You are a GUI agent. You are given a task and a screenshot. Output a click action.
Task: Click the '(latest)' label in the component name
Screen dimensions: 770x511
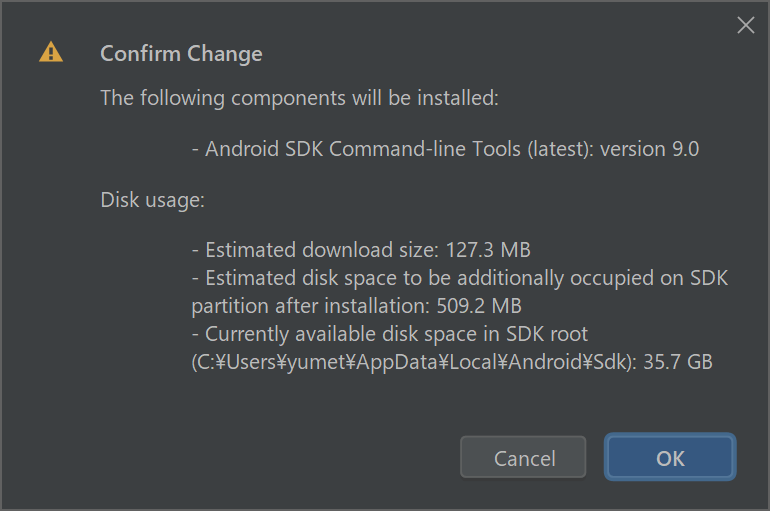[x=560, y=149]
